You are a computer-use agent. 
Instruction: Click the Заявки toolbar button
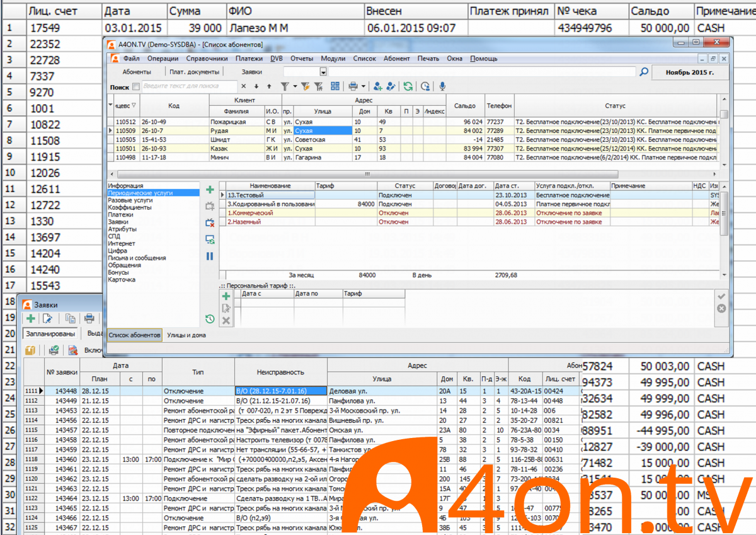(x=252, y=72)
